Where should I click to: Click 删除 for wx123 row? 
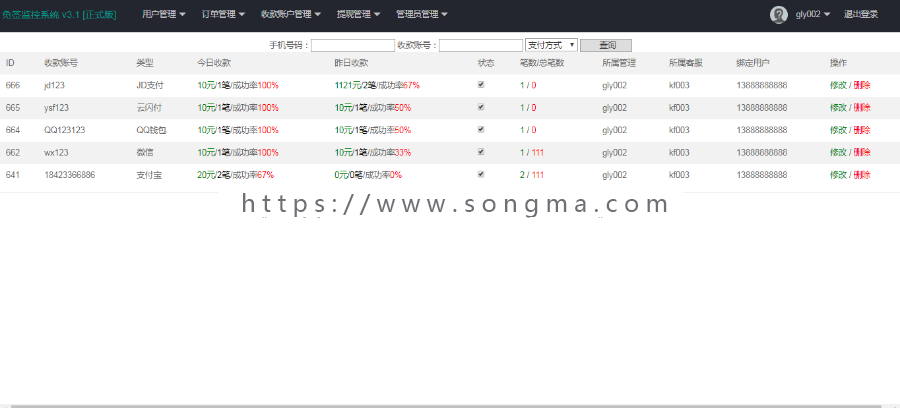(862, 152)
